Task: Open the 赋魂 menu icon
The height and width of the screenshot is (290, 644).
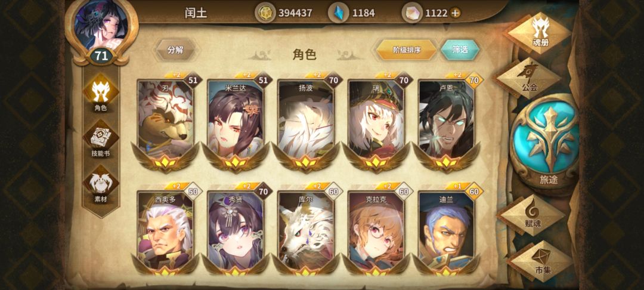Action: (533, 215)
